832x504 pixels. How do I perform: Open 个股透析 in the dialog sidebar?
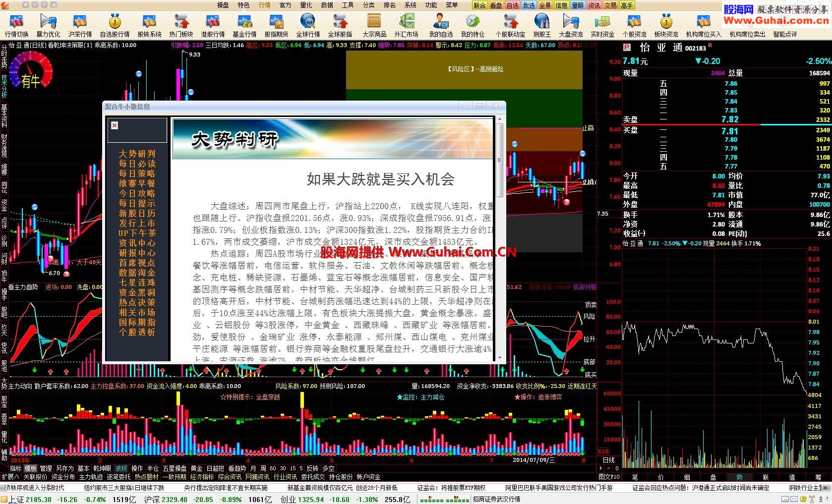137,332
